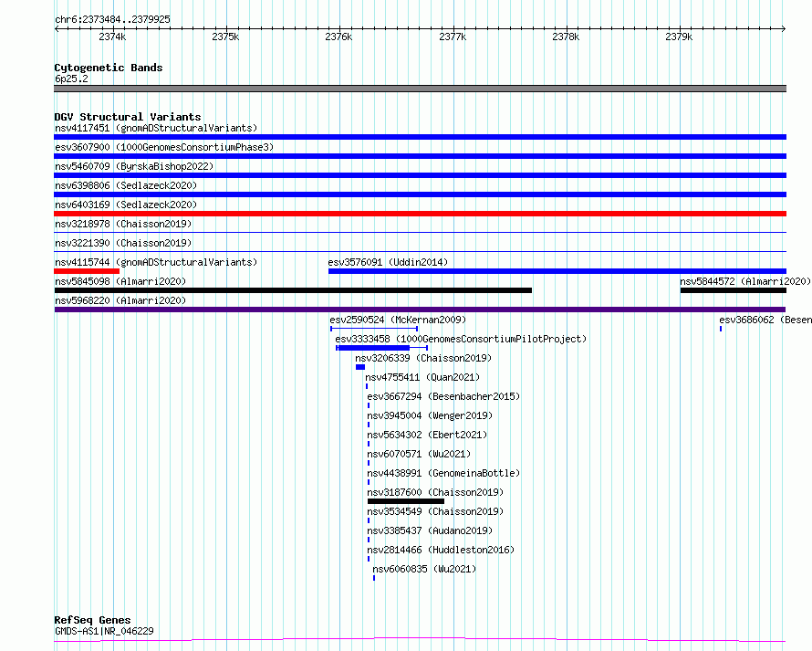Open the esv3686062 variant label
The height and width of the screenshot is (651, 812).
coord(765,320)
